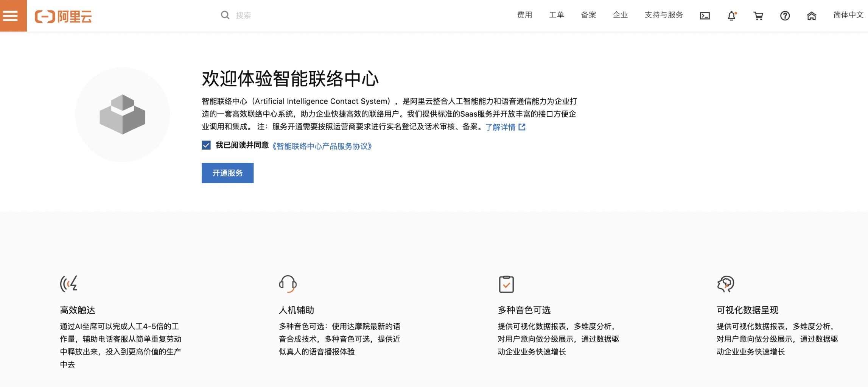Open the orange hamburger menu
Image resolution: width=868 pixels, height=387 pixels.
[x=13, y=16]
